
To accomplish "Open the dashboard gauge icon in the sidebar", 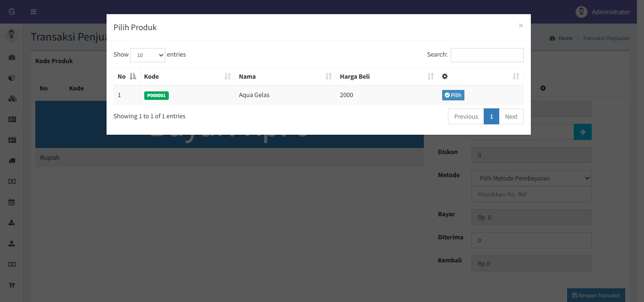I will tap(12, 57).
